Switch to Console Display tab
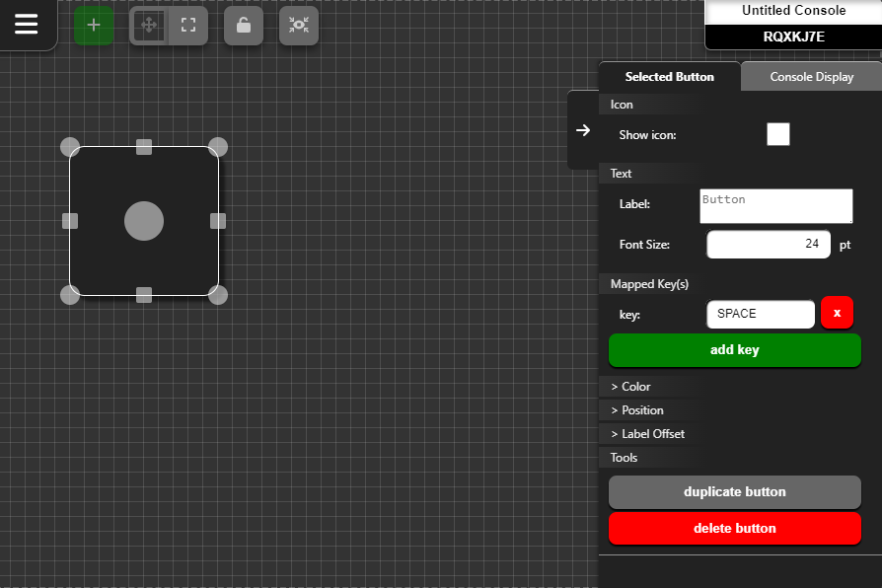882x588 pixels. [812, 77]
